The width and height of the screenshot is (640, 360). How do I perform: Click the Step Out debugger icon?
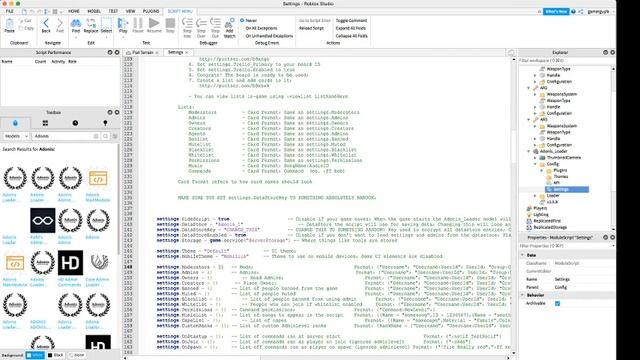pos(215,23)
